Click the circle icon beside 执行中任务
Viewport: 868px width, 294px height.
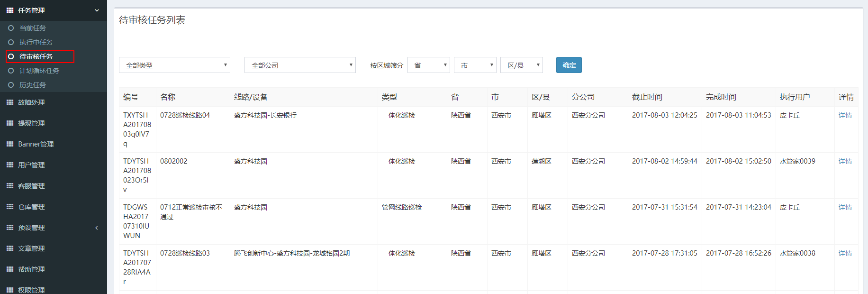pyautogui.click(x=11, y=42)
